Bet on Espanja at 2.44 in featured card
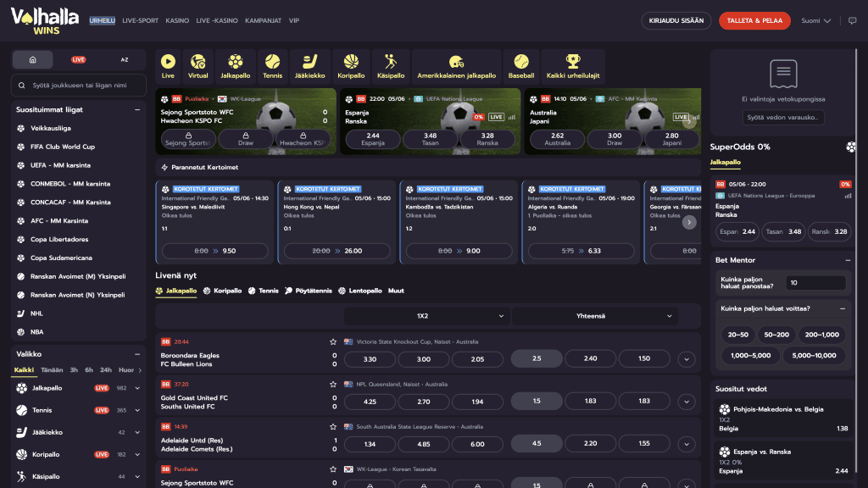Viewport: 868px width, 488px height. [x=373, y=139]
